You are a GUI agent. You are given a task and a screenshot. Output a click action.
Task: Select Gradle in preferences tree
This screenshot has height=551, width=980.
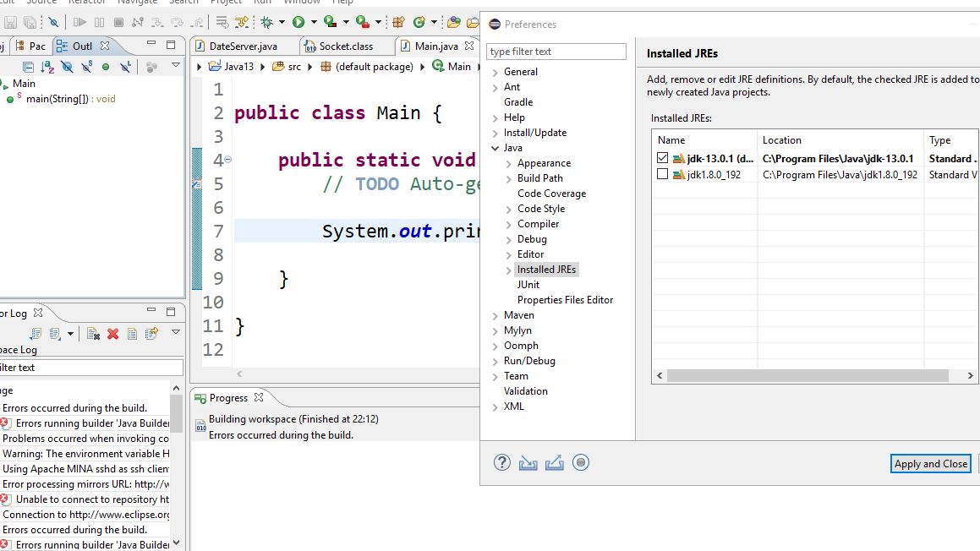click(x=518, y=101)
